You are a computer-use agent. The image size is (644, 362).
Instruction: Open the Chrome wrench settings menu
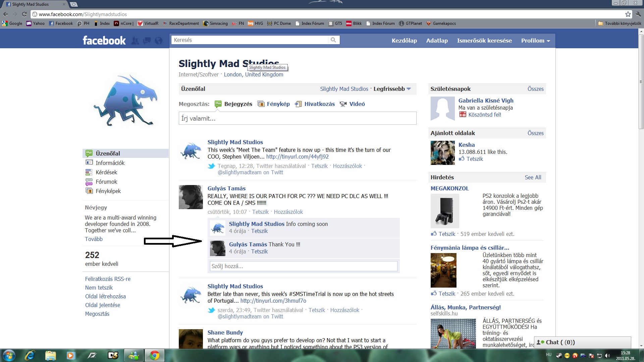638,14
